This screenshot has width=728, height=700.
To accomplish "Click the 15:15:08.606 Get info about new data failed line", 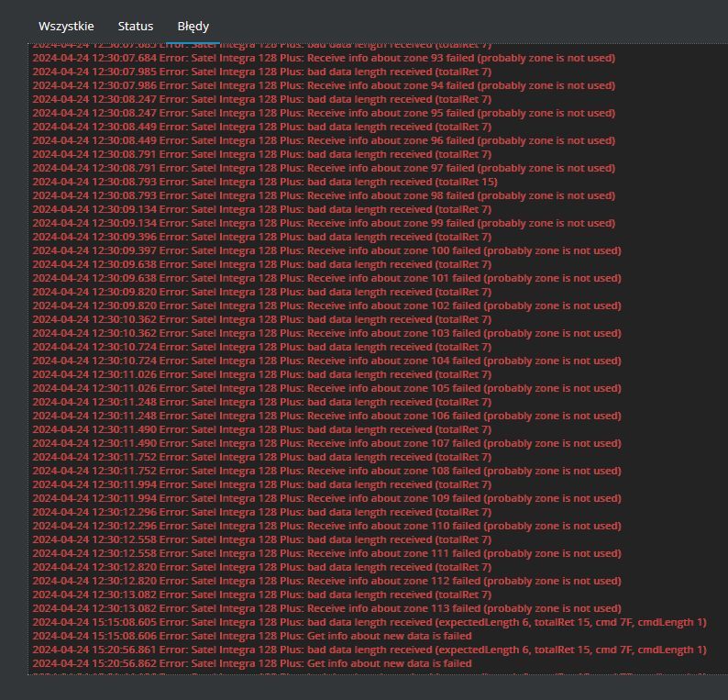I will pyautogui.click(x=252, y=636).
